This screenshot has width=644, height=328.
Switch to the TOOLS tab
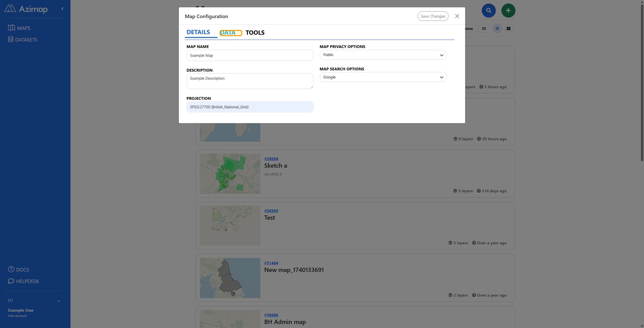tap(255, 33)
